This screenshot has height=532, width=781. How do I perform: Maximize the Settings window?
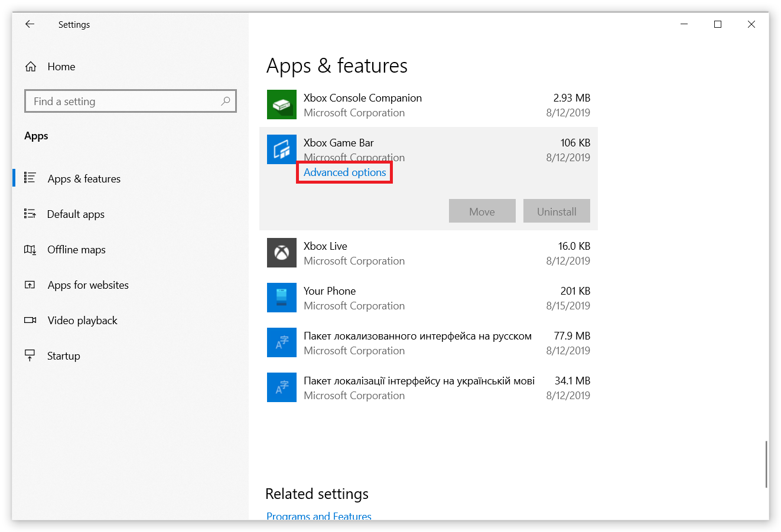[x=718, y=24]
